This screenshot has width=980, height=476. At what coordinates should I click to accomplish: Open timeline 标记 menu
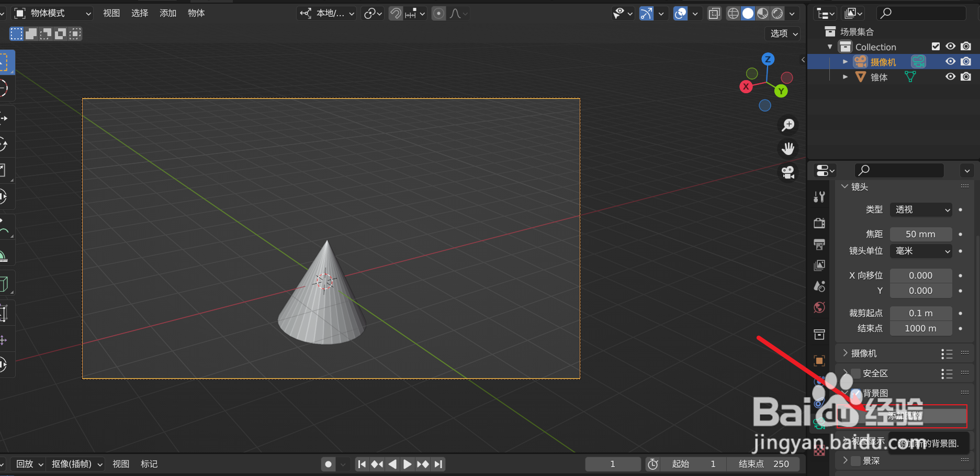pyautogui.click(x=149, y=464)
